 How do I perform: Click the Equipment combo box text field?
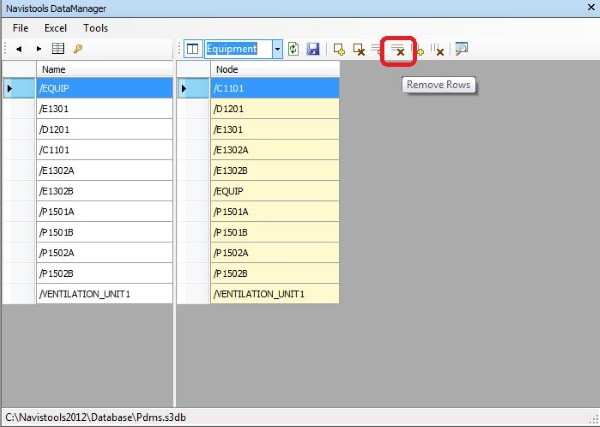(236, 49)
